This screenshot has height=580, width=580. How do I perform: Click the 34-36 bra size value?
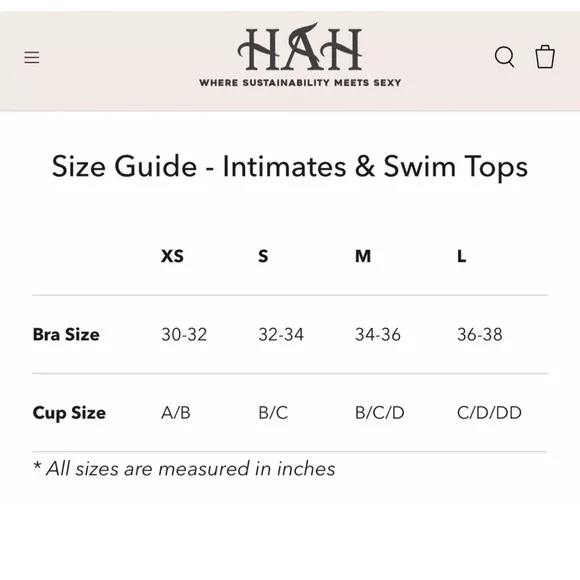coord(378,334)
